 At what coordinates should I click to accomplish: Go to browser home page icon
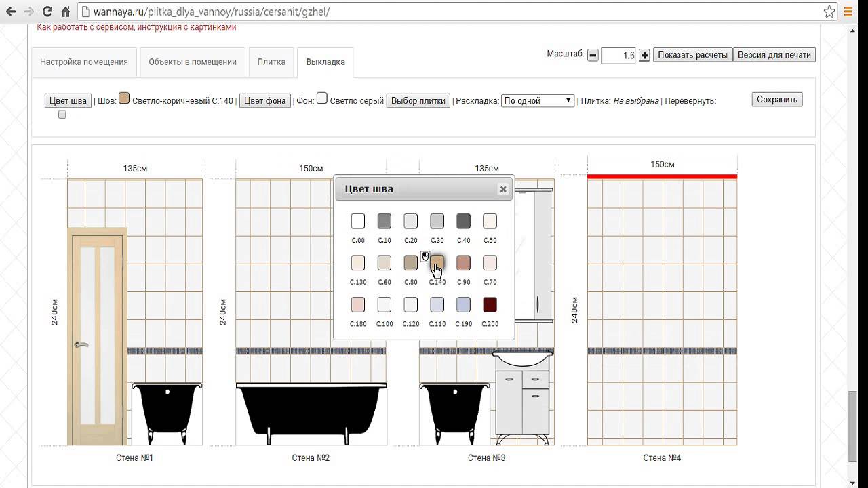[65, 12]
